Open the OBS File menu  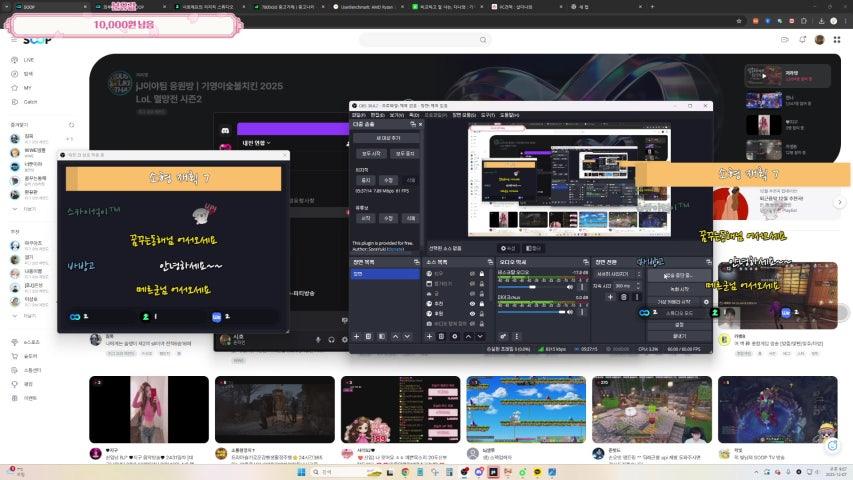(x=358, y=115)
